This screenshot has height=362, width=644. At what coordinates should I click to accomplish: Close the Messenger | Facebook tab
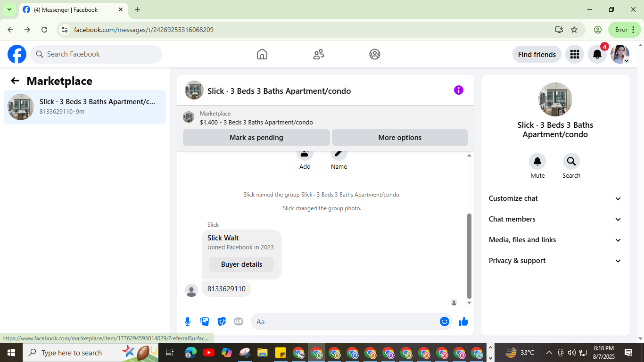(121, 9)
